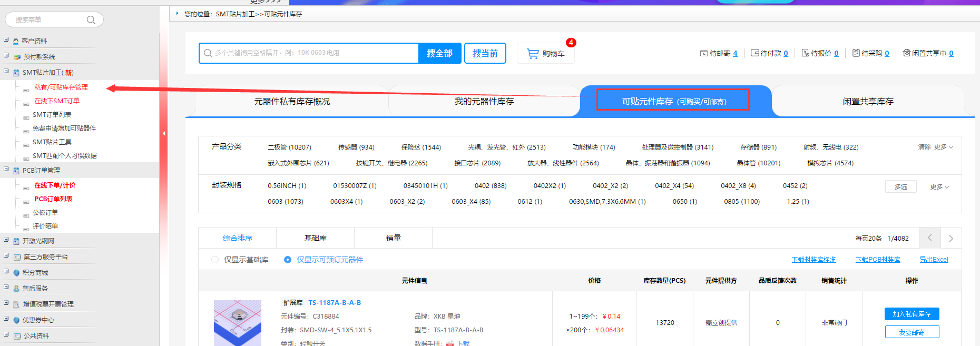The height and width of the screenshot is (346, 980).
Task: Enable 多选 for package specifications
Action: pyautogui.click(x=900, y=186)
